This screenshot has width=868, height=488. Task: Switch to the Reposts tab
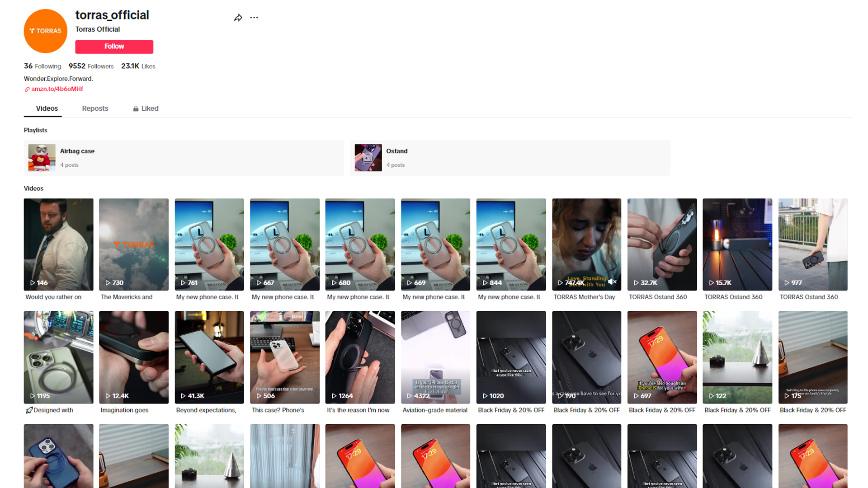95,108
